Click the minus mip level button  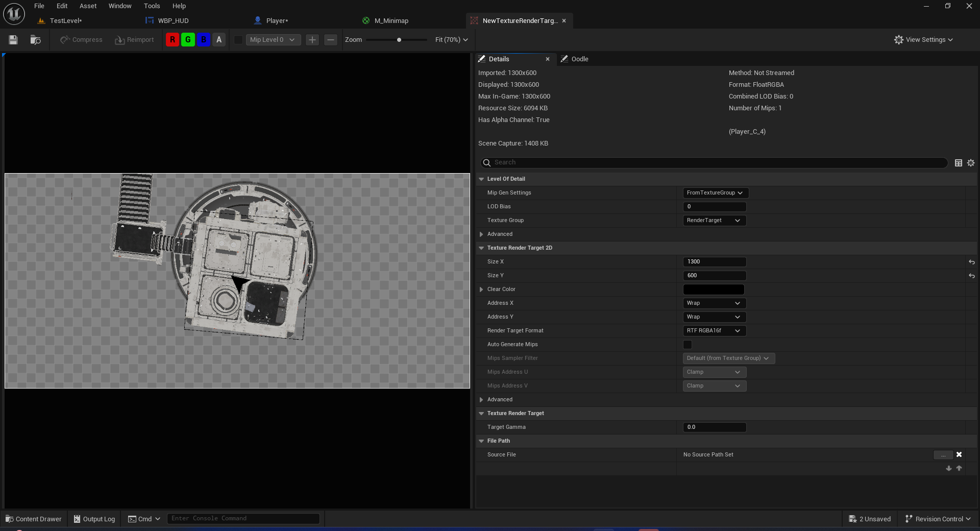coord(331,40)
